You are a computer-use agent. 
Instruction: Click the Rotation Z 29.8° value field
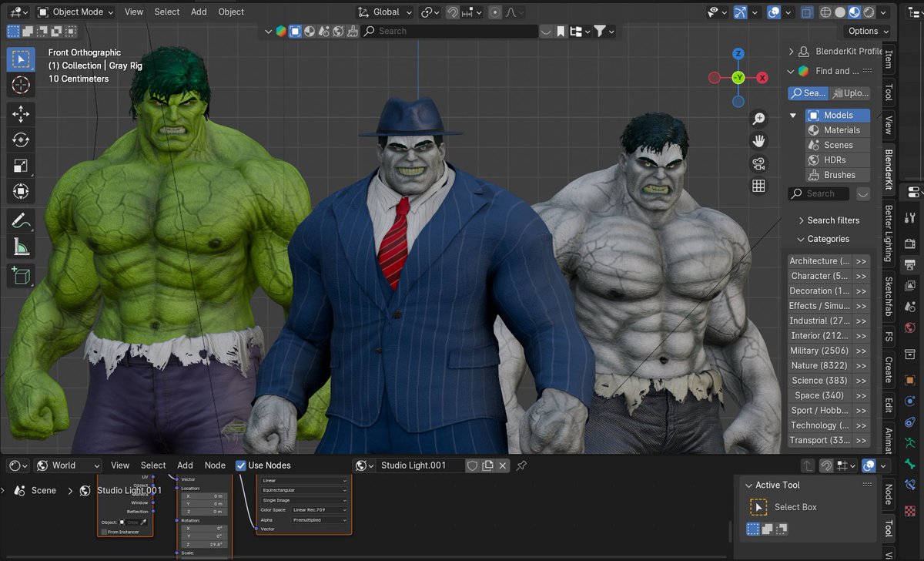(204, 543)
